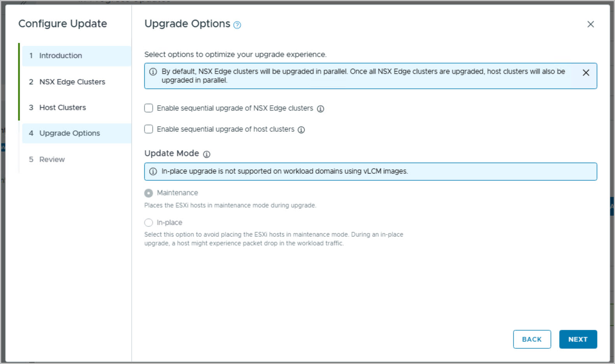Open the NSX Edge Clusters step
Screen dimensions: 615x364
[x=72, y=82]
